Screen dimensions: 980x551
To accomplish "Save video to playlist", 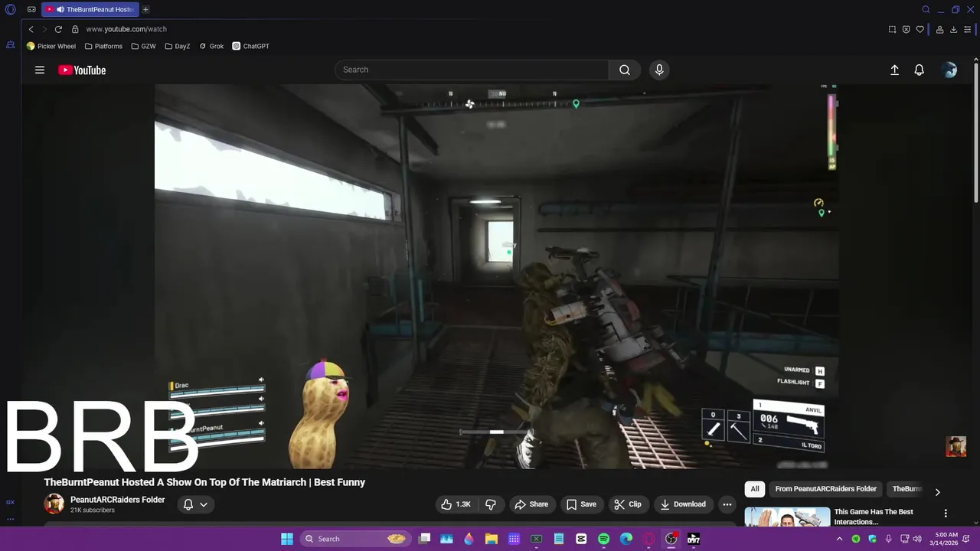I will 581,504.
